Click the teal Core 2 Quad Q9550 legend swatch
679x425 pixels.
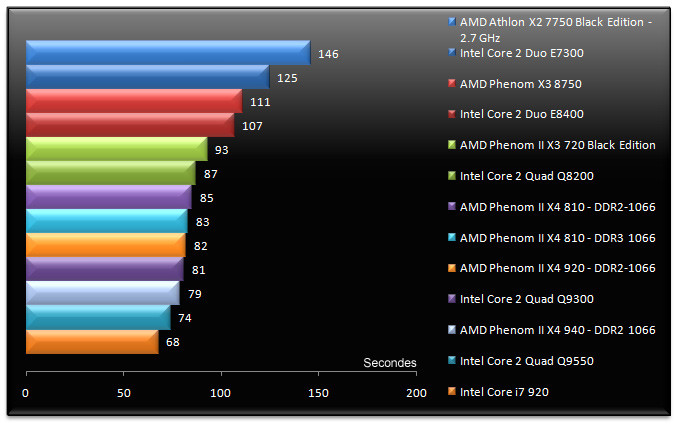452,360
